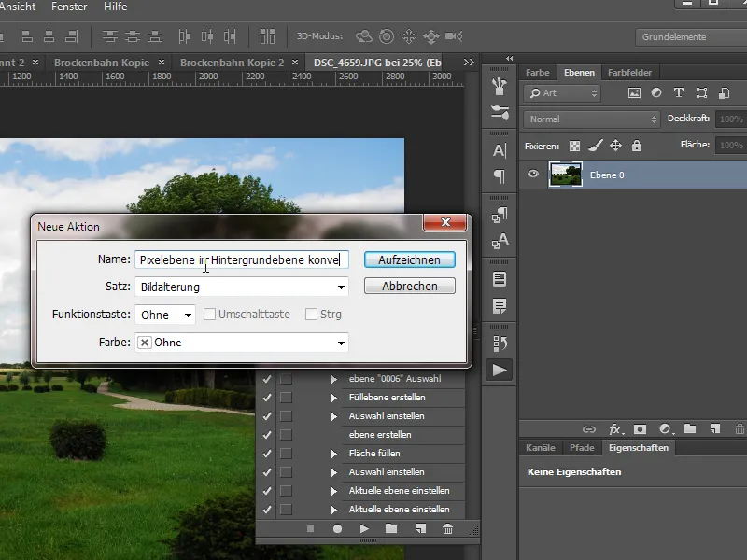Expand Füllebene erstellen action step
Image resolution: width=747 pixels, height=560 pixels.
pos(334,398)
